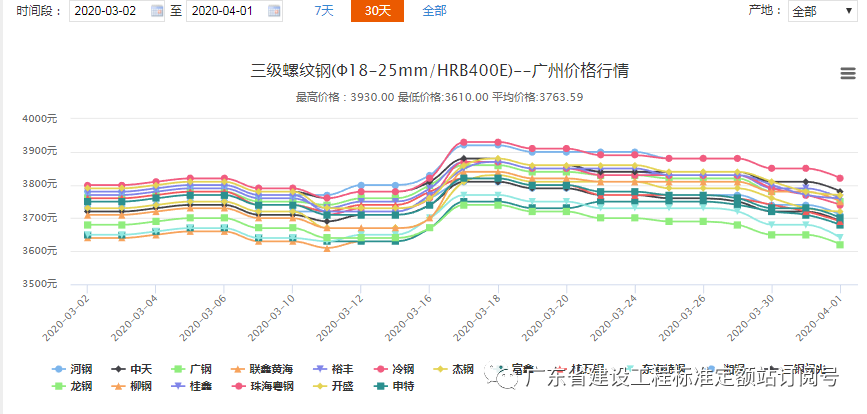The image size is (867, 414).
Task: Click the 时间段 label text
Action: click(39, 11)
